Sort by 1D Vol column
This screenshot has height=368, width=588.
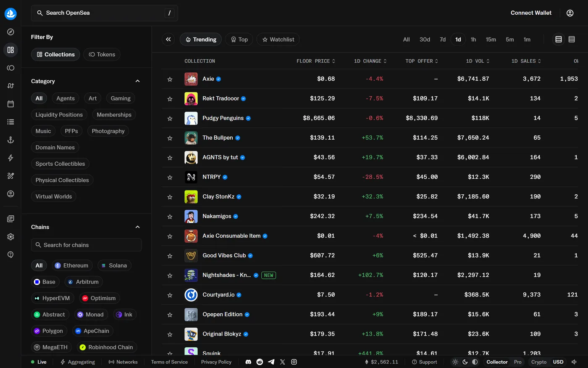(x=478, y=61)
